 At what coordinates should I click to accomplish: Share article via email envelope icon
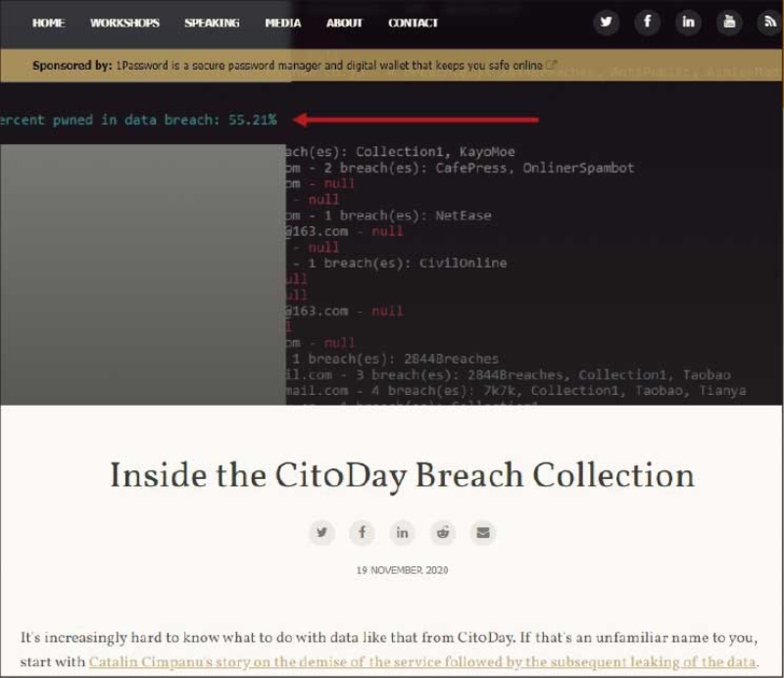click(x=482, y=533)
